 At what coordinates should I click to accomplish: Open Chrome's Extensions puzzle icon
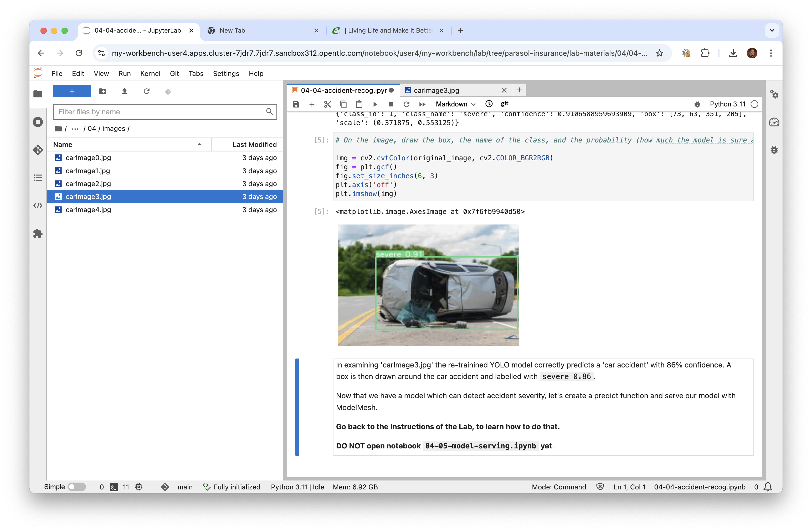[x=705, y=53]
